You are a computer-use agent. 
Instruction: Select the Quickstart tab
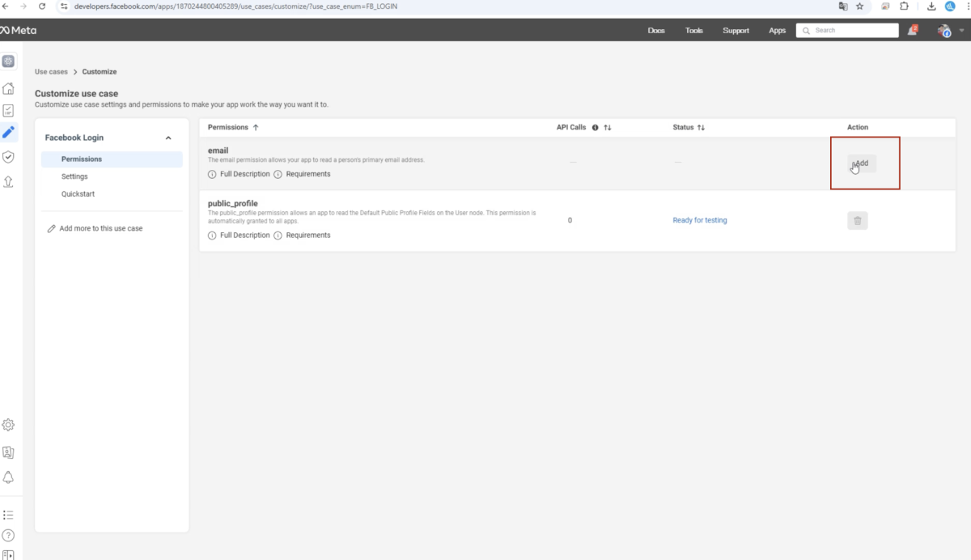pyautogui.click(x=78, y=194)
